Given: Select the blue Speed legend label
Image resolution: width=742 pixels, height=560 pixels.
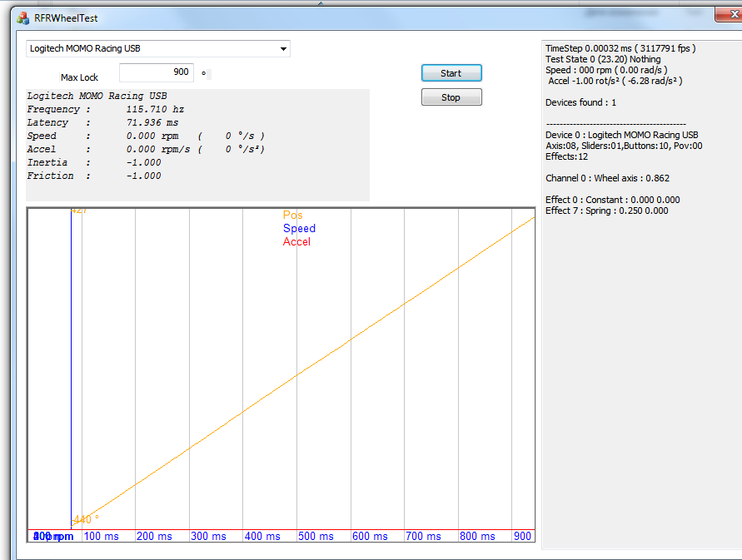Looking at the screenshot, I should coord(299,229).
